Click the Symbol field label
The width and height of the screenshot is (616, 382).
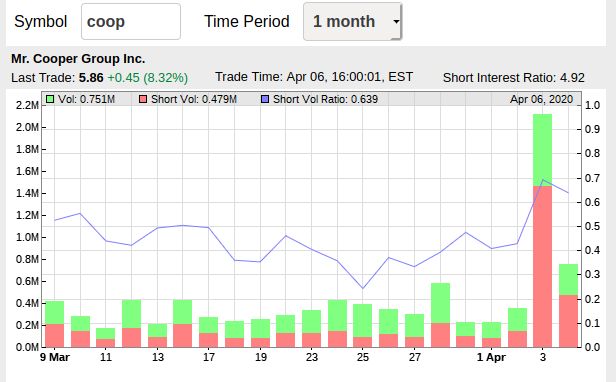[40, 22]
